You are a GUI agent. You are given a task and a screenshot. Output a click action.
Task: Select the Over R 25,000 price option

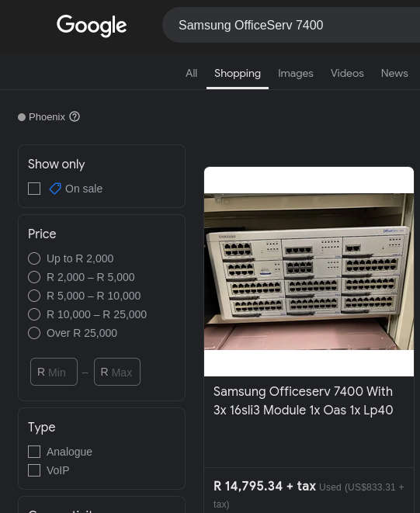tap(34, 333)
